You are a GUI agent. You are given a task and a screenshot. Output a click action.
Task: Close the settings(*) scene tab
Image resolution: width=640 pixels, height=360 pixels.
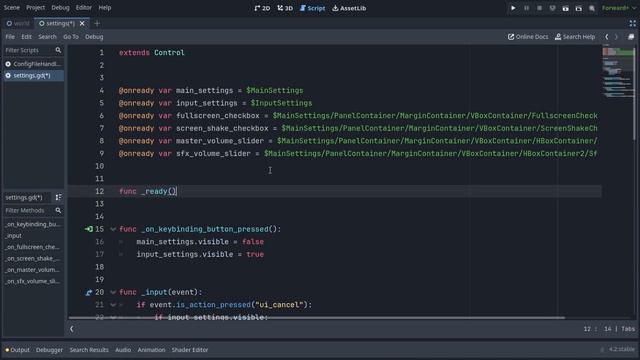[82, 23]
